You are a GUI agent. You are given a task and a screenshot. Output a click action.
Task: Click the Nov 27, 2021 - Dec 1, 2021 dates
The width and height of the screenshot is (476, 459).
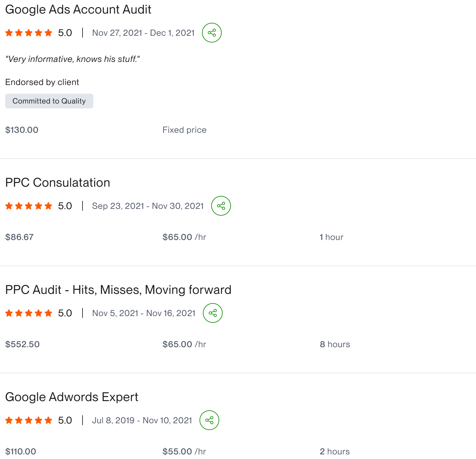(x=143, y=33)
